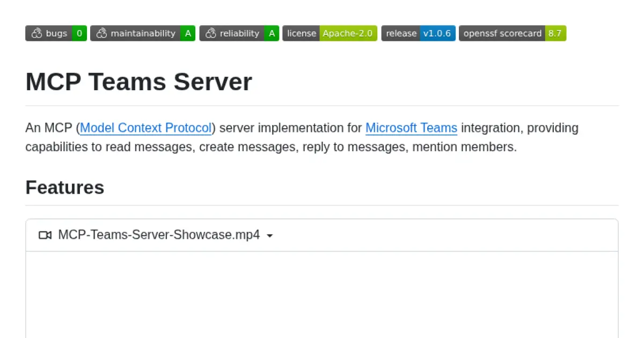Expand the MCP-Teams-Server-Showcase.mp4 dropdown arrow
Viewport: 644px width, 338px height.
coord(270,236)
